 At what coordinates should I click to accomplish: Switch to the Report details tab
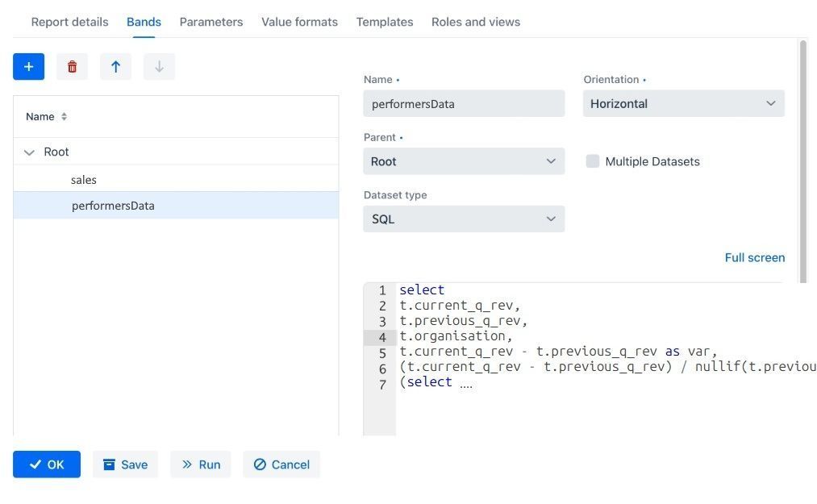[x=69, y=22]
